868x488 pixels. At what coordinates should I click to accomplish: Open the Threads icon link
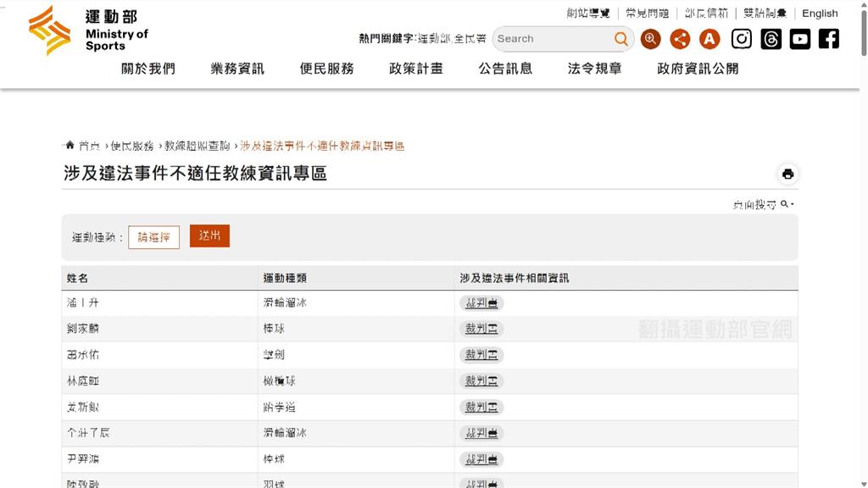pos(771,39)
